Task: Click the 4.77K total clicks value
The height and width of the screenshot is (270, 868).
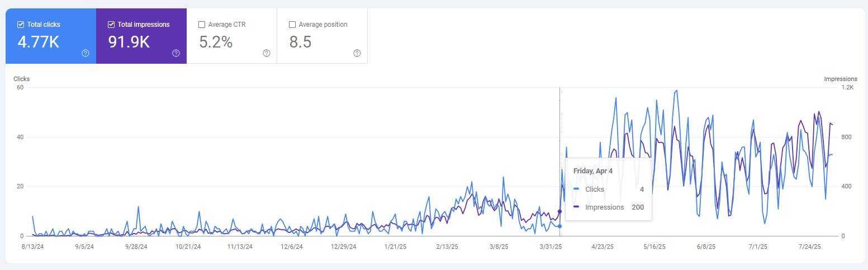Action: pyautogui.click(x=39, y=42)
